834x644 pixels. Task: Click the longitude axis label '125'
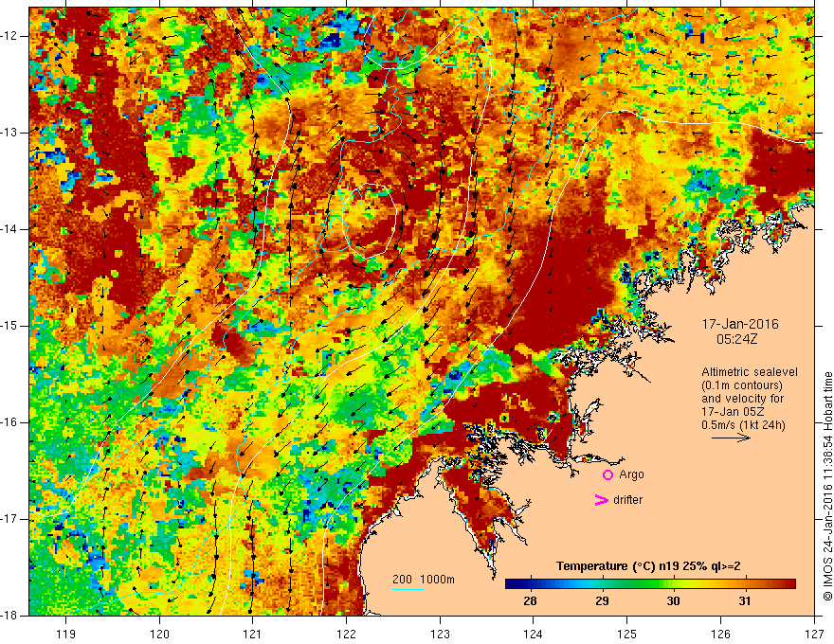tap(627, 634)
